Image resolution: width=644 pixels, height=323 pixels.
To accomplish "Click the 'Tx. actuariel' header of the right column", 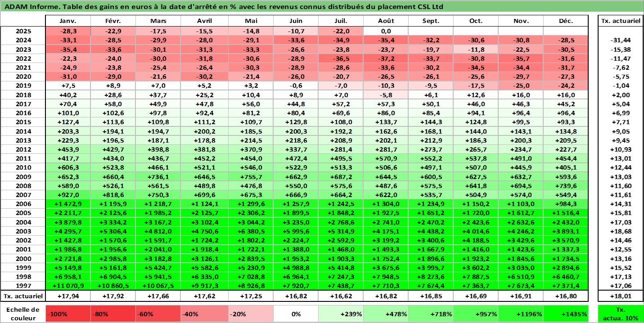I will (x=621, y=21).
